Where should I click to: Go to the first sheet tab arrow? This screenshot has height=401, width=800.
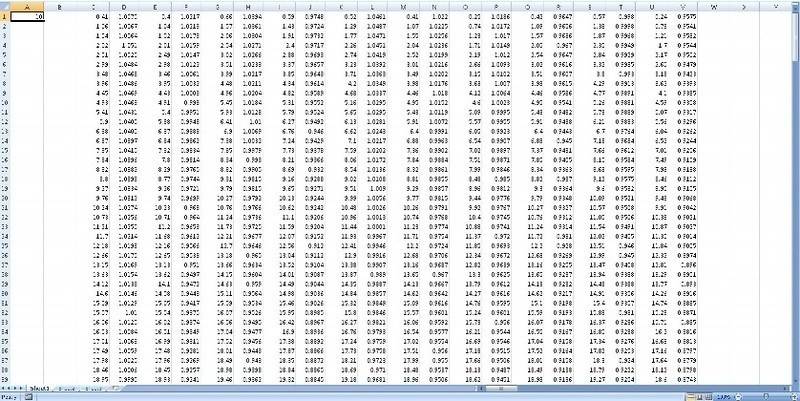click(3, 388)
